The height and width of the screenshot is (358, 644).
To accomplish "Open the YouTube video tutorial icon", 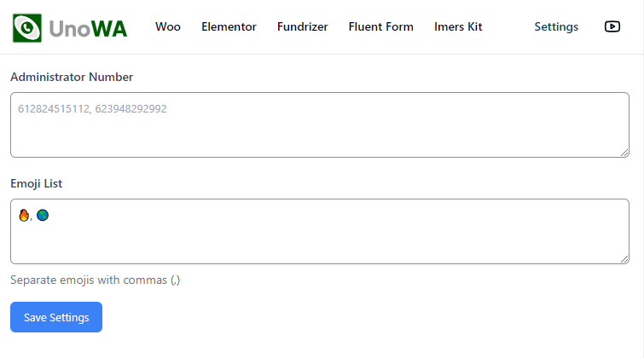I will [612, 26].
